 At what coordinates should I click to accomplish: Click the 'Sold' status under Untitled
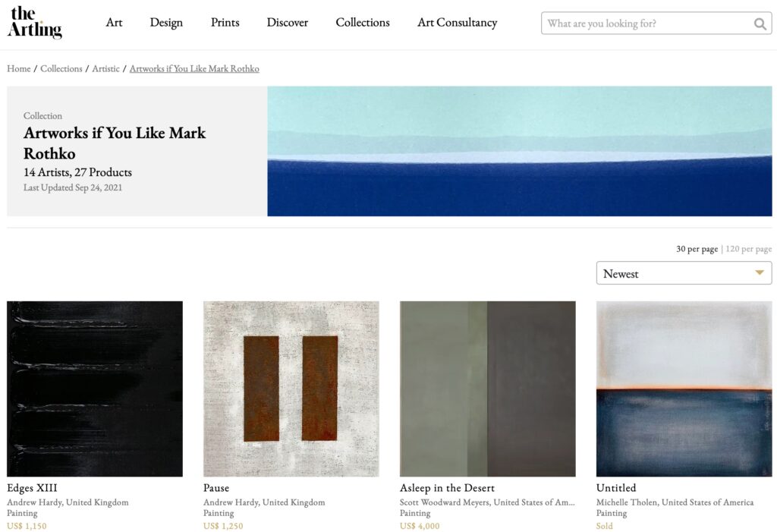click(x=605, y=526)
